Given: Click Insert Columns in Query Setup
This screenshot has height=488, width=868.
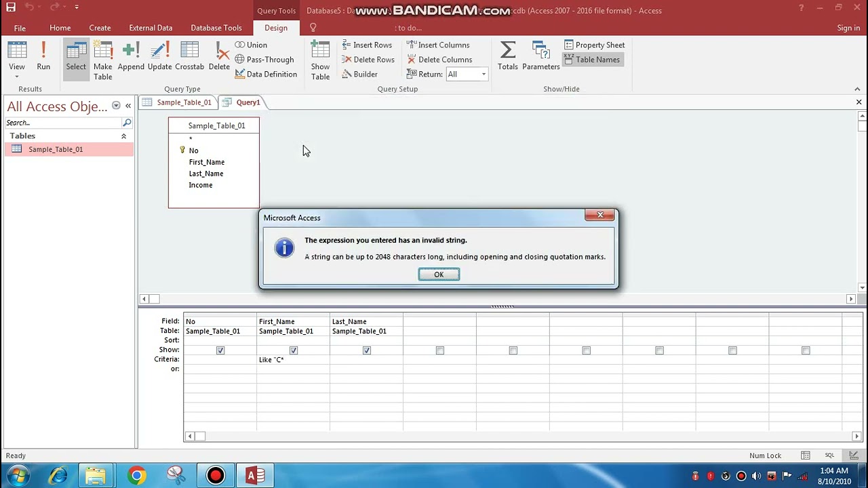Looking at the screenshot, I should tap(438, 45).
